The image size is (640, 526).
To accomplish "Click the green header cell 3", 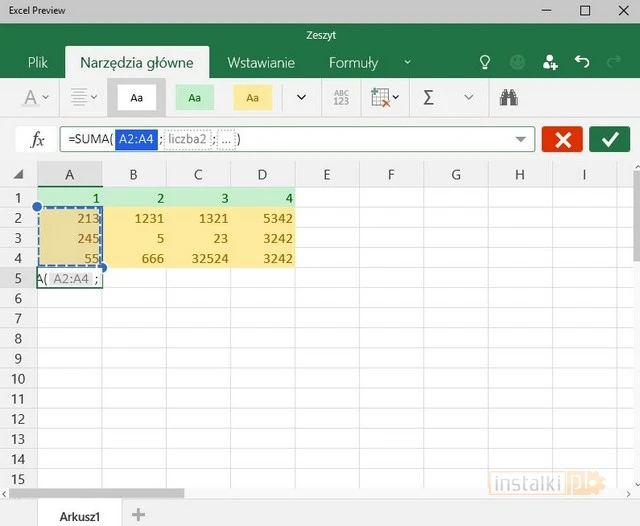I will tap(198, 198).
